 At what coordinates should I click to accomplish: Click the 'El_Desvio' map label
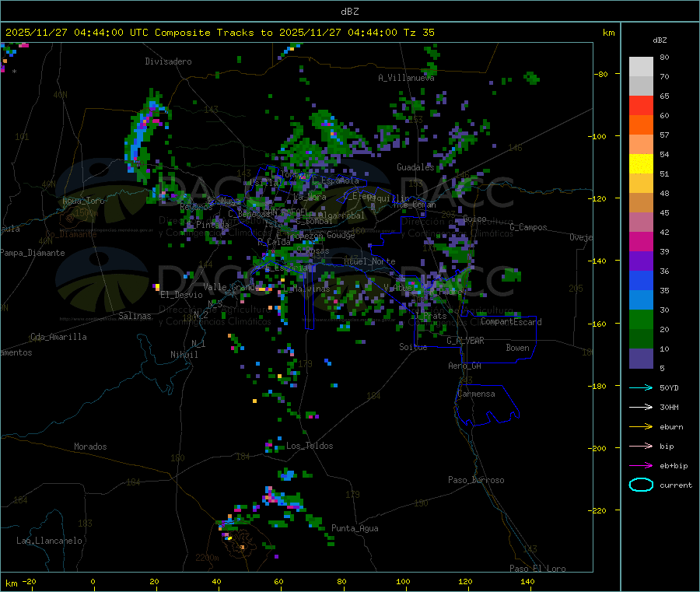(x=181, y=295)
